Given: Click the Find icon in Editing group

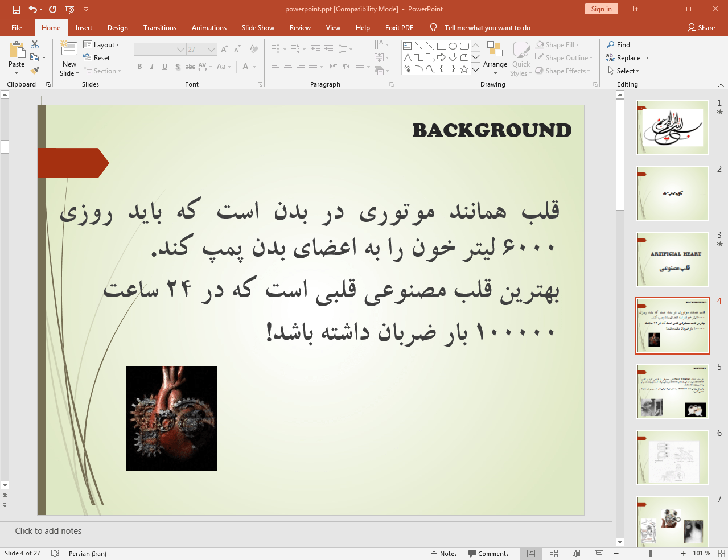Looking at the screenshot, I should pyautogui.click(x=618, y=45).
